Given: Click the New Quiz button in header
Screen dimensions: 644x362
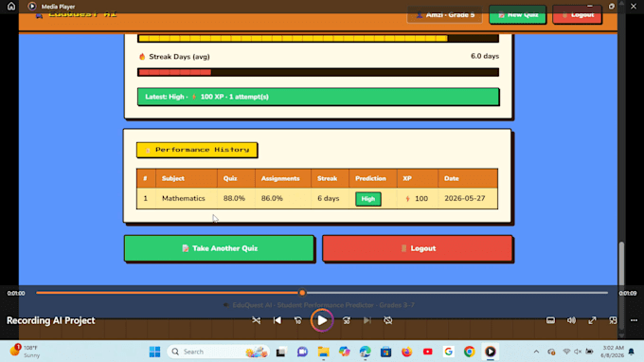Looking at the screenshot, I should pos(517,15).
